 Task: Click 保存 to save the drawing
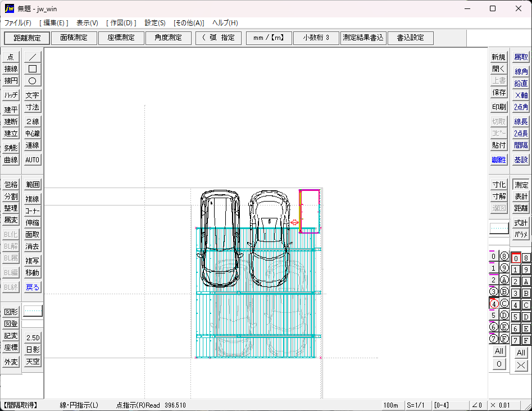point(499,93)
